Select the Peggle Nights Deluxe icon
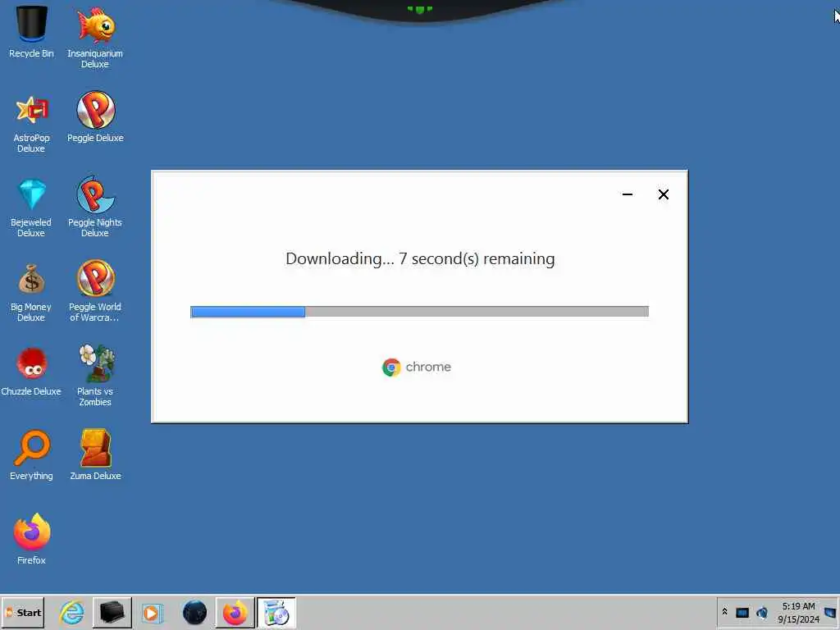The height and width of the screenshot is (630, 840). coord(95,206)
